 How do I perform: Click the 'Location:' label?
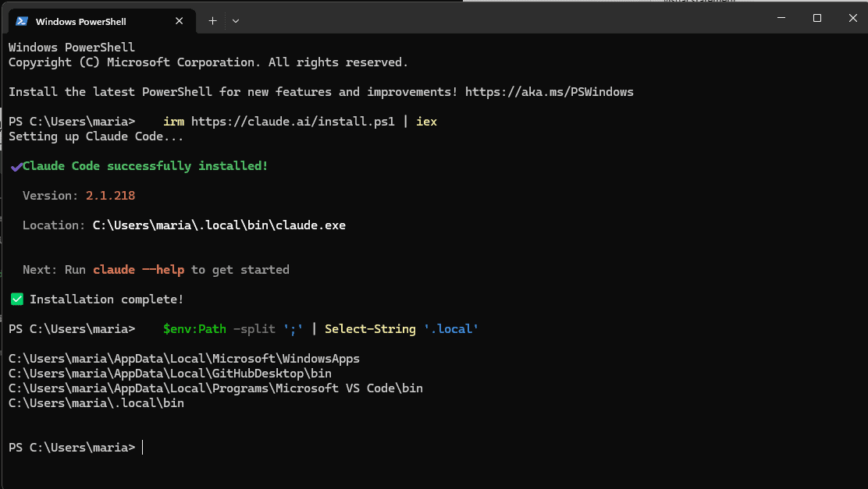(x=54, y=225)
